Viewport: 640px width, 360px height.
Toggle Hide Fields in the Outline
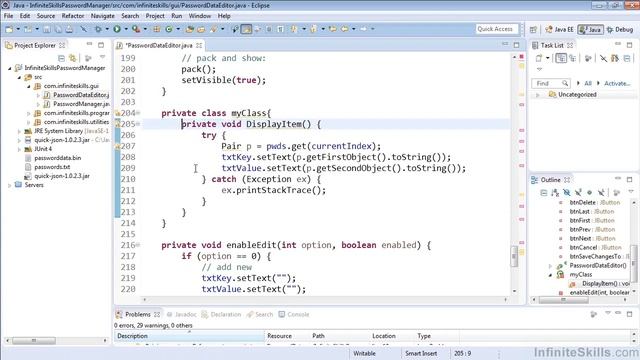(x=567, y=192)
